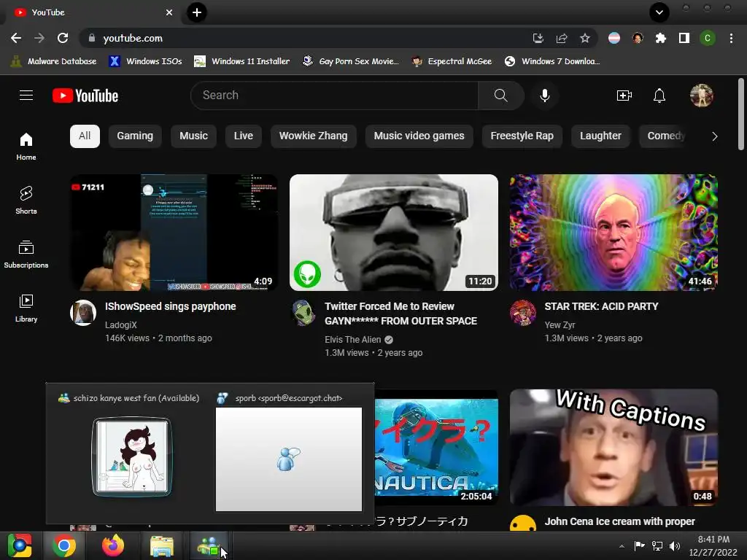Screen dimensions: 747x560
Task: Click the Yew Zyr channel avatar
Action: [523, 312]
